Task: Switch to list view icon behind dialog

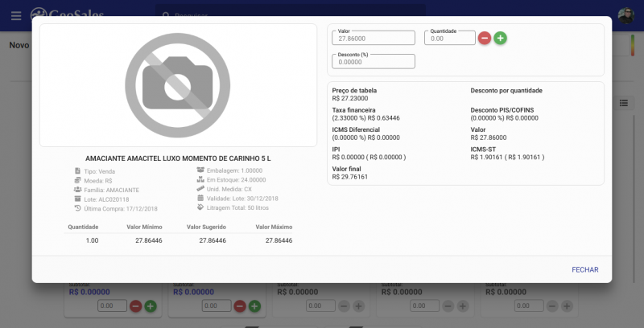Action: 623,103
